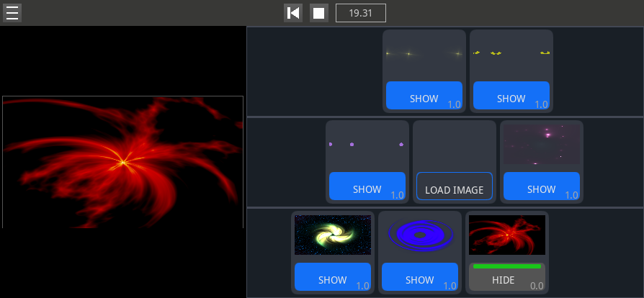644x298 pixels.
Task: Show the blue disc layer
Action: click(420, 276)
